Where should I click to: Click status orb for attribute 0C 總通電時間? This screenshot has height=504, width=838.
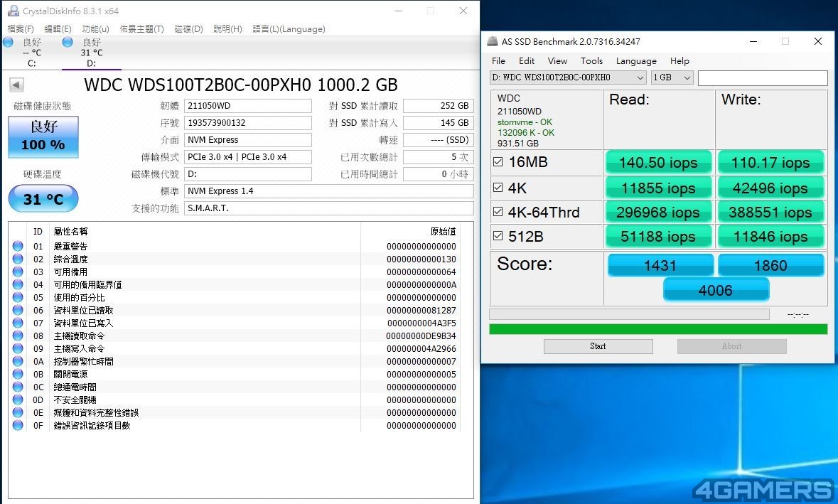click(18, 387)
